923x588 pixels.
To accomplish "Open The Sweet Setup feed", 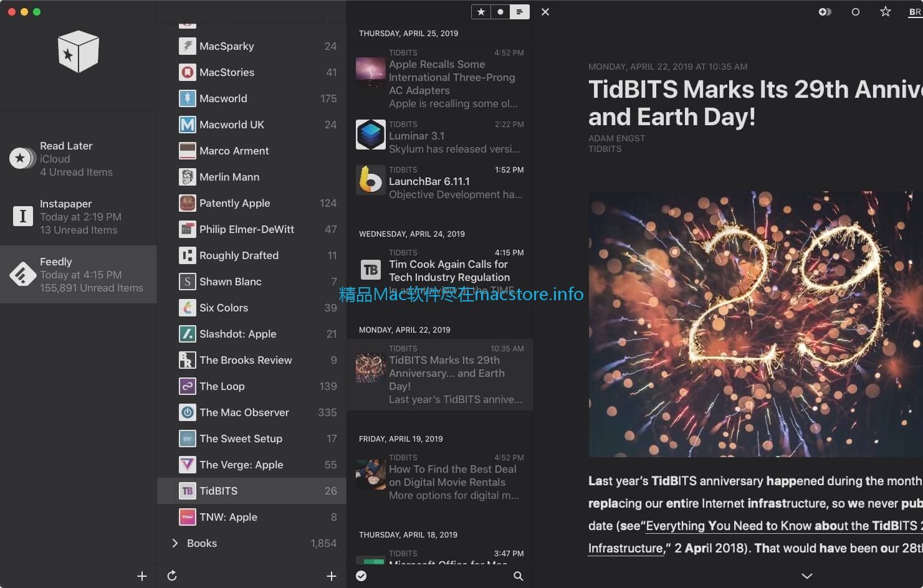I will tap(252, 439).
